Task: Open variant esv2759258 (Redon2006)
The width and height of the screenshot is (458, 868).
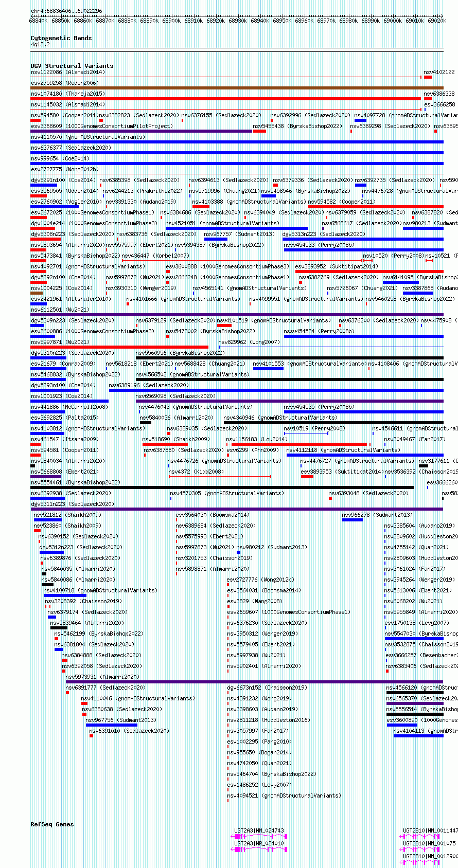Action: coord(64,83)
